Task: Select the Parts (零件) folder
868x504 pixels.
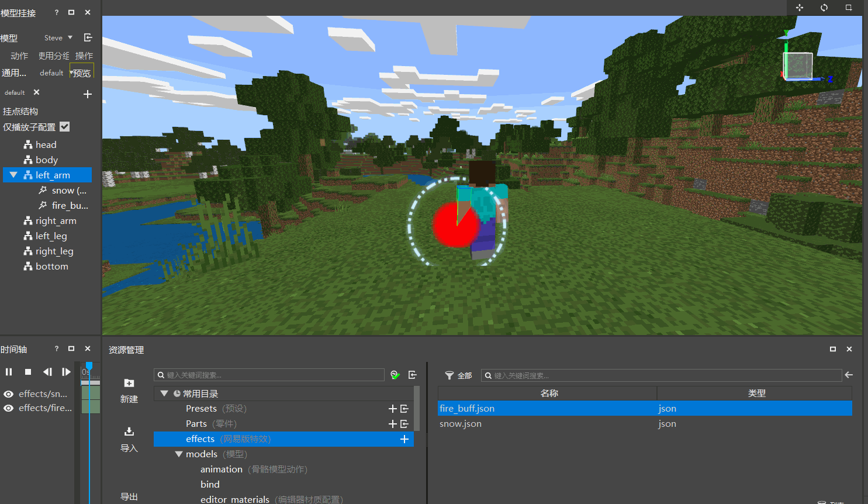Action: tap(211, 424)
